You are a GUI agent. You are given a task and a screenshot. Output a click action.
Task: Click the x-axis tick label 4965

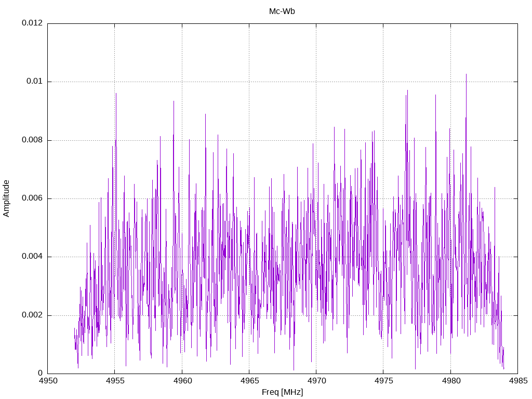pyautogui.click(x=249, y=381)
